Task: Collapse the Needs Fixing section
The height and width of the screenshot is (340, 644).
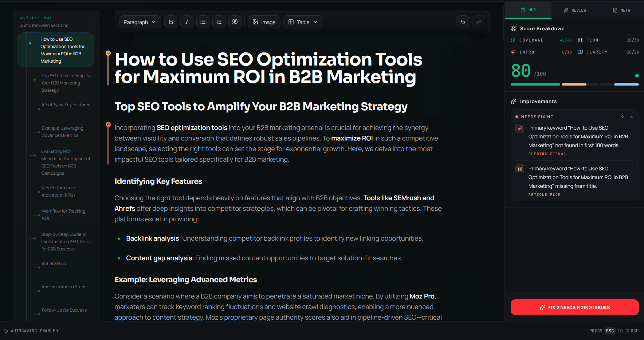Action: 632,117
